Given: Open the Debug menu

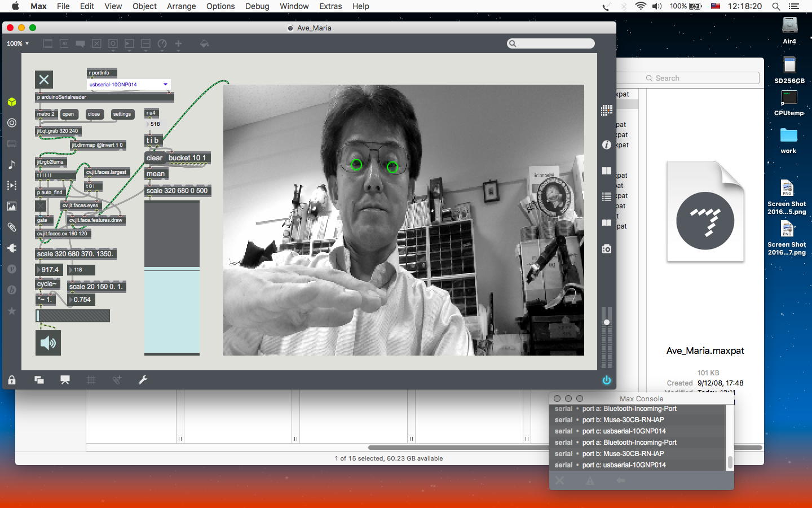Looking at the screenshot, I should pos(257,6).
